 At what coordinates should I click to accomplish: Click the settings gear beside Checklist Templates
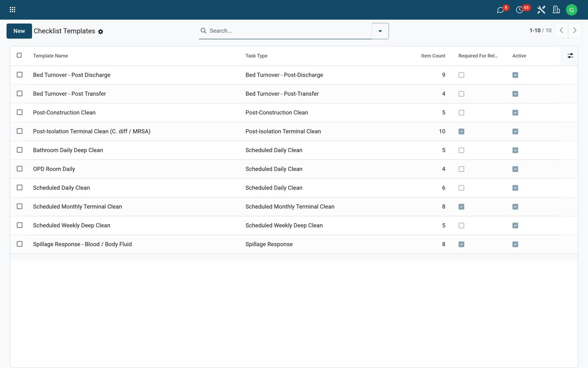click(101, 32)
